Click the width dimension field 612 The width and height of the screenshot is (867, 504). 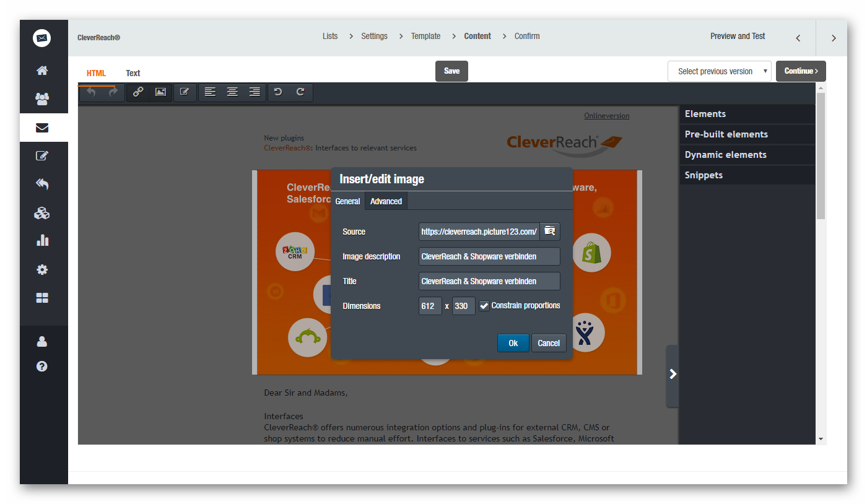coord(430,306)
